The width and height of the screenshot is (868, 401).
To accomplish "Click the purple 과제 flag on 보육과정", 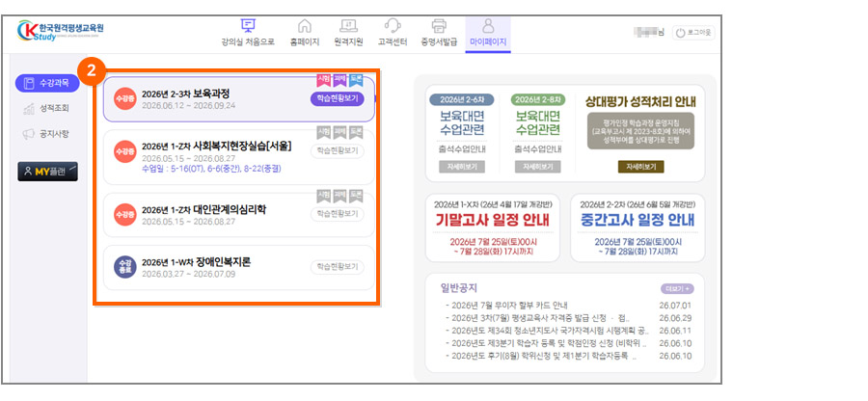I will tap(339, 80).
